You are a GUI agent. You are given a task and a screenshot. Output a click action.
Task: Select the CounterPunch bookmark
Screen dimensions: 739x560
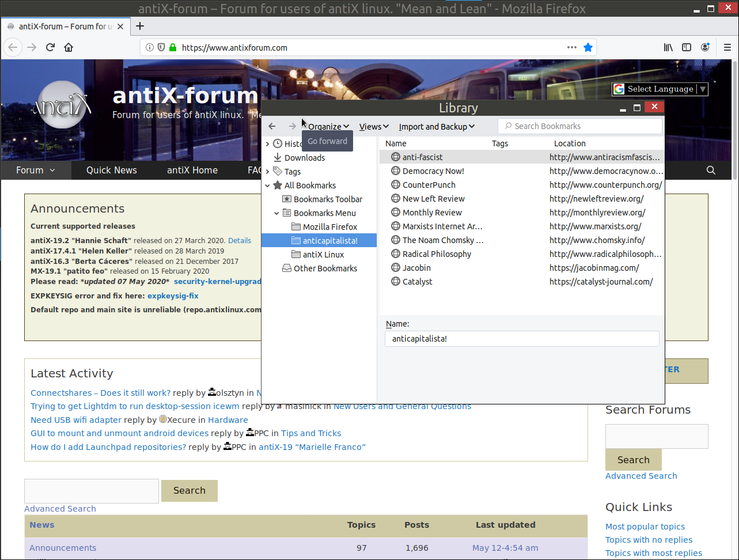point(521,185)
